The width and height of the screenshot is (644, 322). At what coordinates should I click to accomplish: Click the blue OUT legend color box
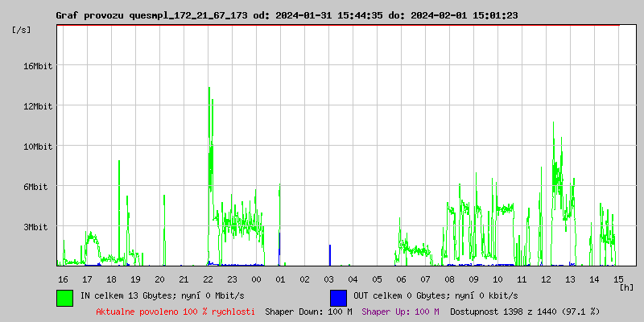click(338, 298)
